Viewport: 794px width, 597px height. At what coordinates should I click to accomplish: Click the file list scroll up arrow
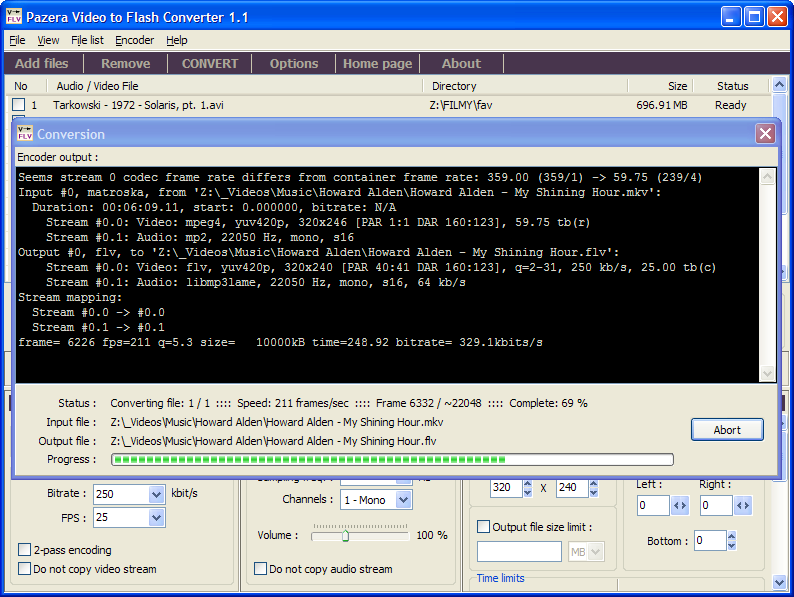pos(779,84)
